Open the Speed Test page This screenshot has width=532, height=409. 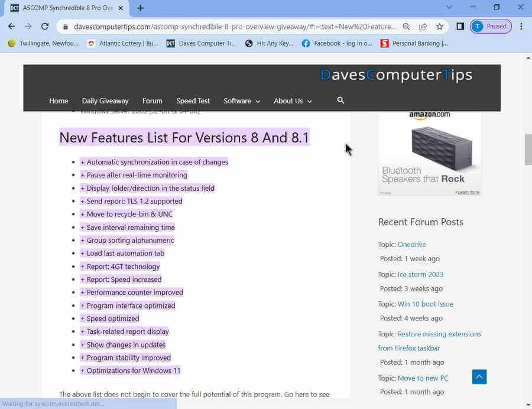coord(193,100)
